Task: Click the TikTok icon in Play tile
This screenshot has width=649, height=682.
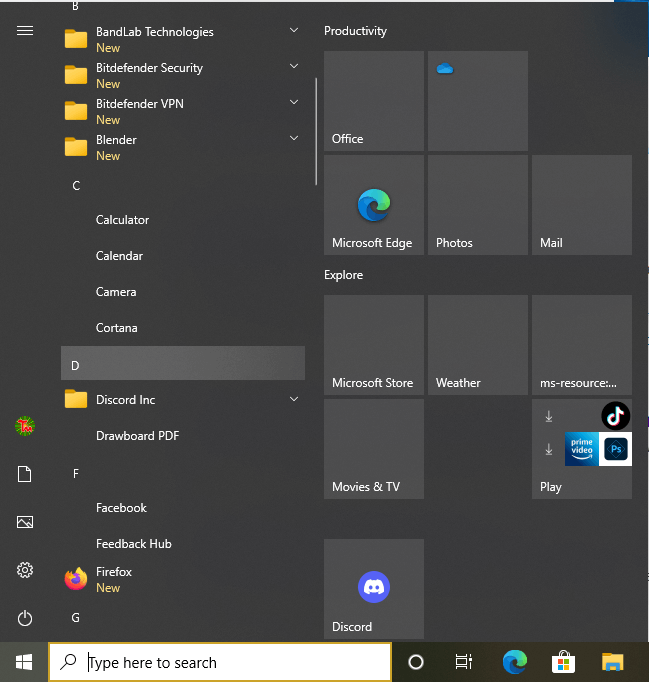Action: 616,416
